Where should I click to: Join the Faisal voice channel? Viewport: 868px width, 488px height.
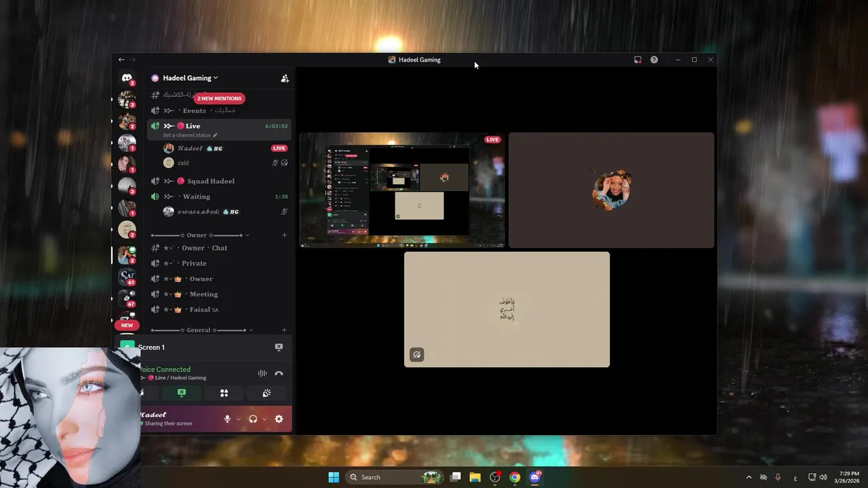[x=219, y=310]
